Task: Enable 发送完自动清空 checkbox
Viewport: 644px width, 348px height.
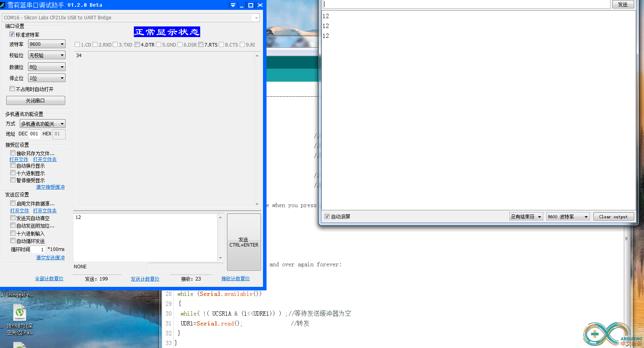Action: (x=13, y=218)
